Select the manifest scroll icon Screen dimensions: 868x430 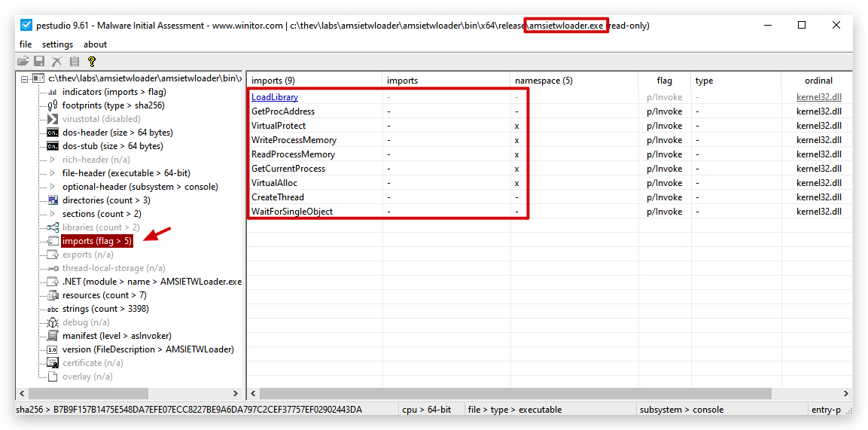click(x=53, y=336)
